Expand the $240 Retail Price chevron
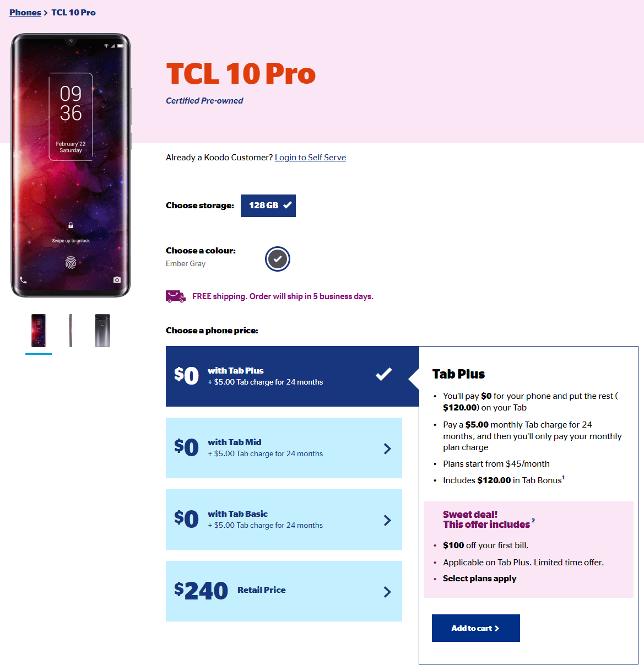This screenshot has width=644, height=670. tap(387, 592)
